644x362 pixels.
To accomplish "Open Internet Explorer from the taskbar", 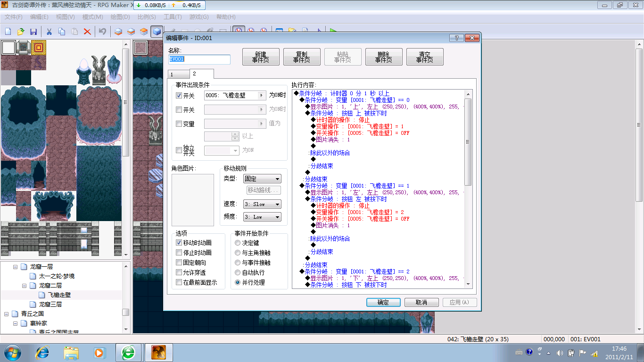I will click(42, 352).
